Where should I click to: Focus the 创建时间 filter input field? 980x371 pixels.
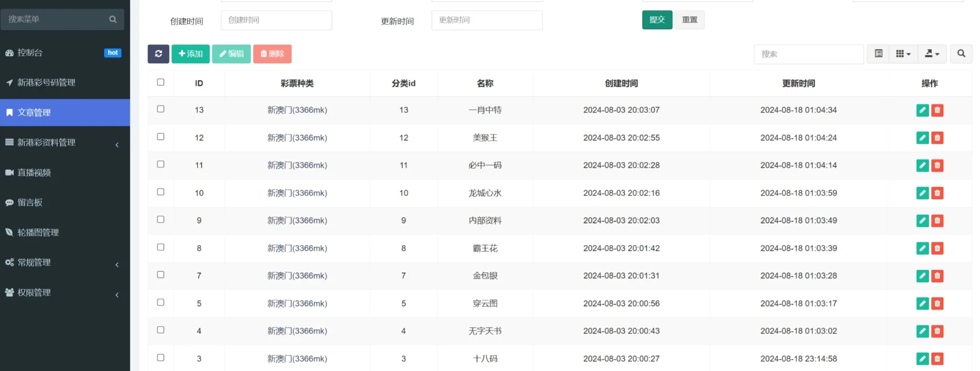pyautogui.click(x=276, y=20)
